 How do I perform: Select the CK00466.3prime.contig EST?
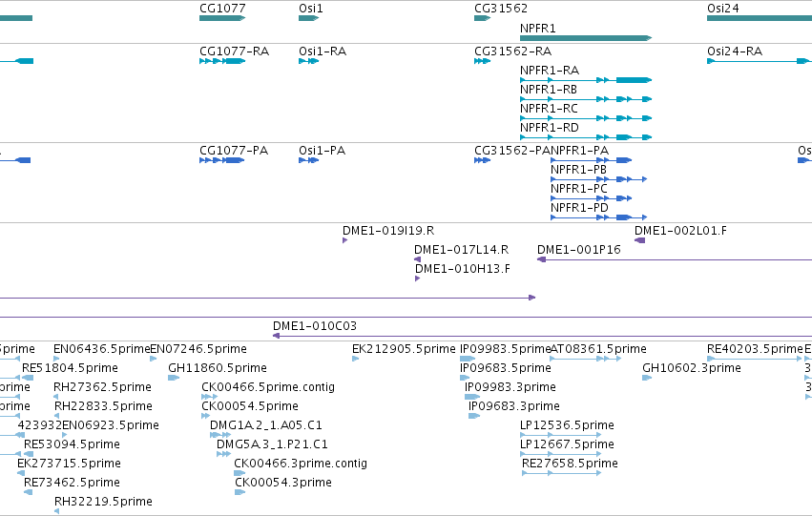pyautogui.click(x=239, y=474)
